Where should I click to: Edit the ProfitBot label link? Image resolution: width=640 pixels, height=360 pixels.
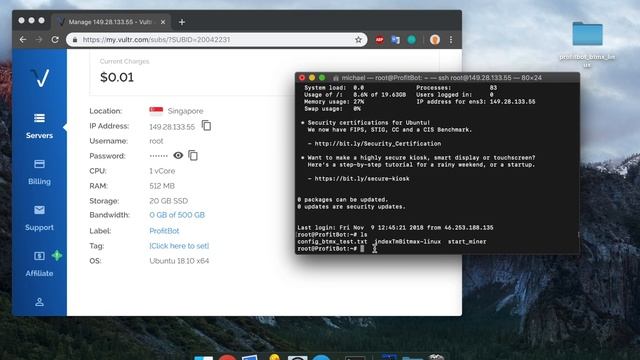164,231
